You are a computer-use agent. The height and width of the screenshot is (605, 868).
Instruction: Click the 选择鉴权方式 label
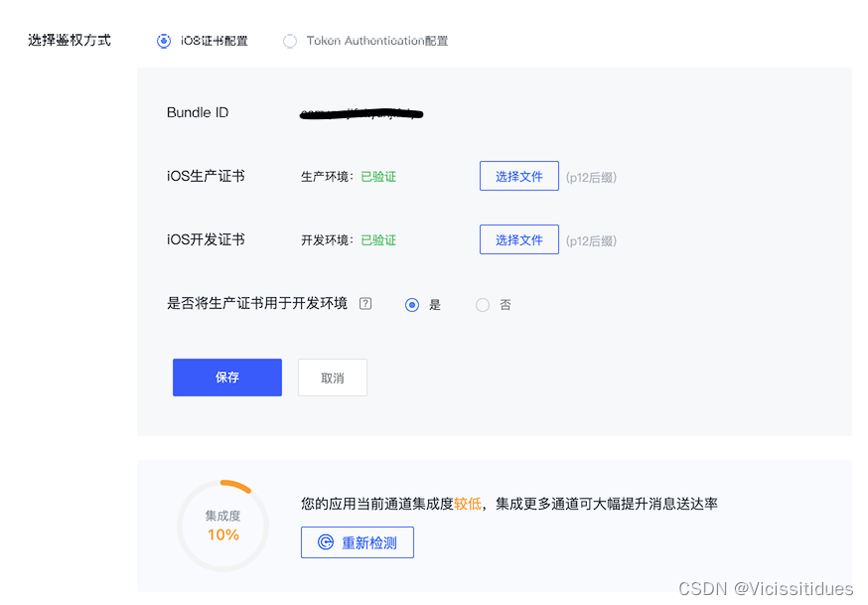pos(70,41)
